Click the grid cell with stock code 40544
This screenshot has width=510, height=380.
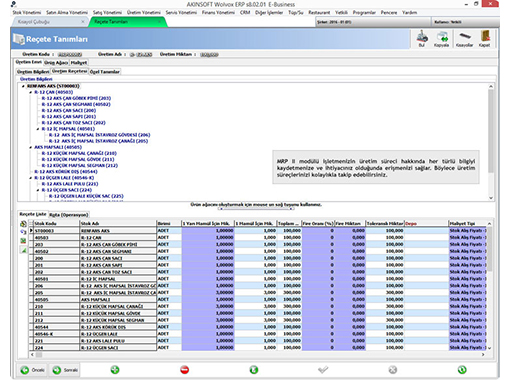click(x=57, y=327)
